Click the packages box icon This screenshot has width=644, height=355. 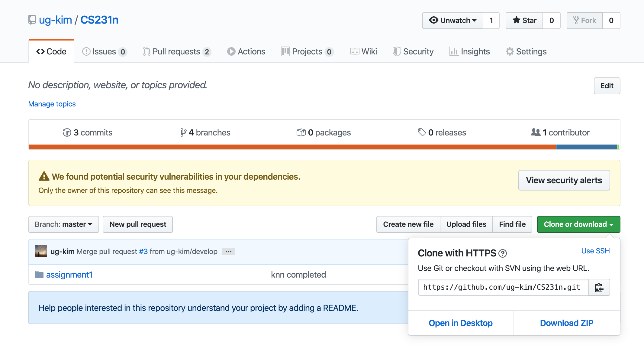pyautogui.click(x=301, y=132)
